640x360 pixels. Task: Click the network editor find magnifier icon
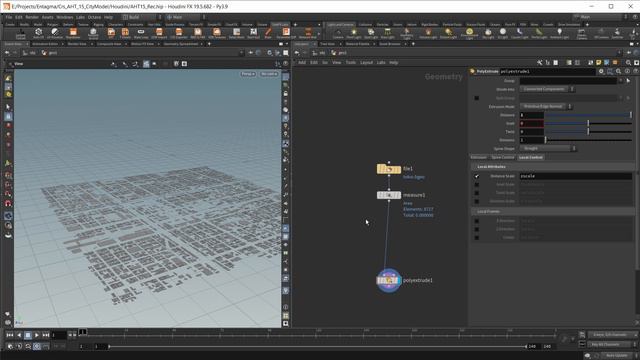pyautogui.click(x=628, y=62)
